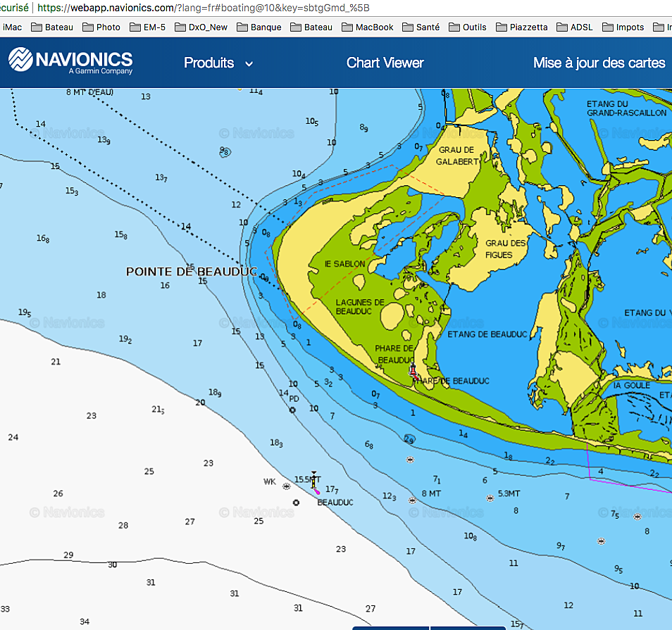Click the ETANG DU GRAND-RASCAILLON label
Viewport: 672px width, 630px height.
tap(626, 108)
